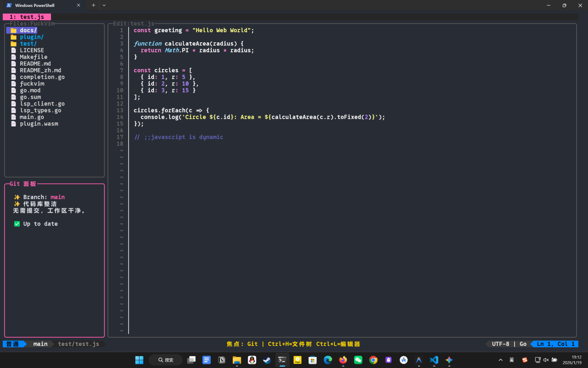
Task: Click the Ctrl+L=编辑器 hint in status bar
Action: (338, 344)
